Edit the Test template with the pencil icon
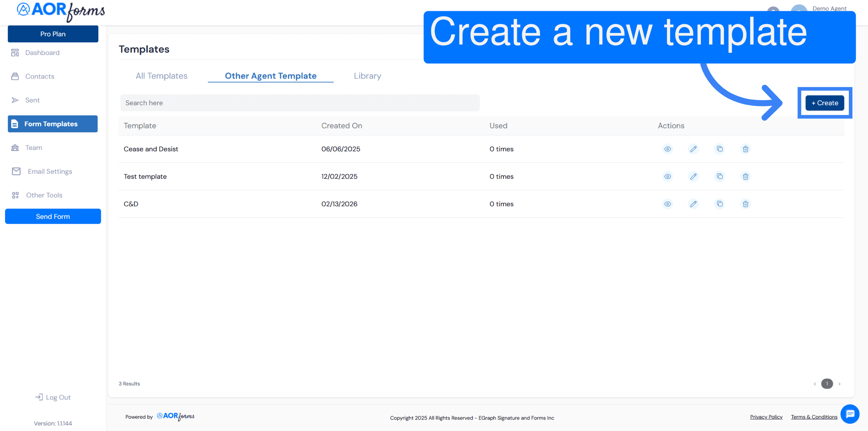868x431 pixels. [693, 177]
